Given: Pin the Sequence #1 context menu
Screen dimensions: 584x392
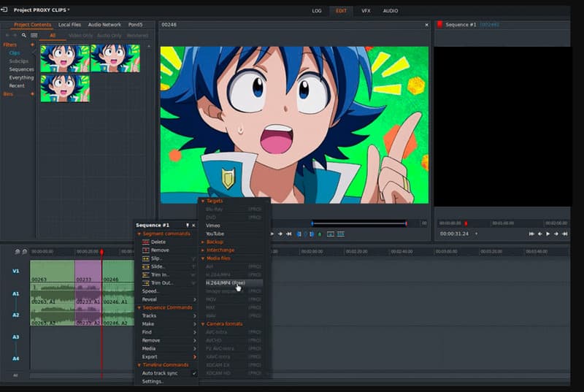Looking at the screenshot, I should tap(188, 226).
